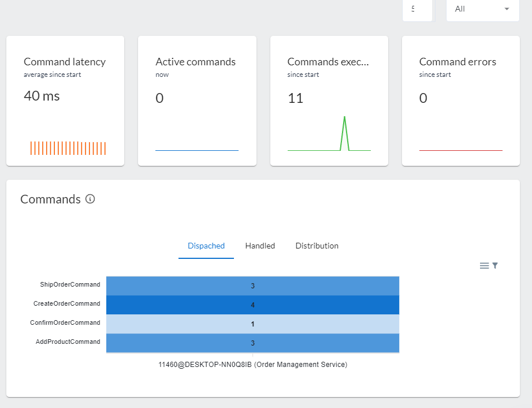Viewport: 532px width, 408px height.
Task: Click the Commands executed card title
Action: [x=328, y=62]
